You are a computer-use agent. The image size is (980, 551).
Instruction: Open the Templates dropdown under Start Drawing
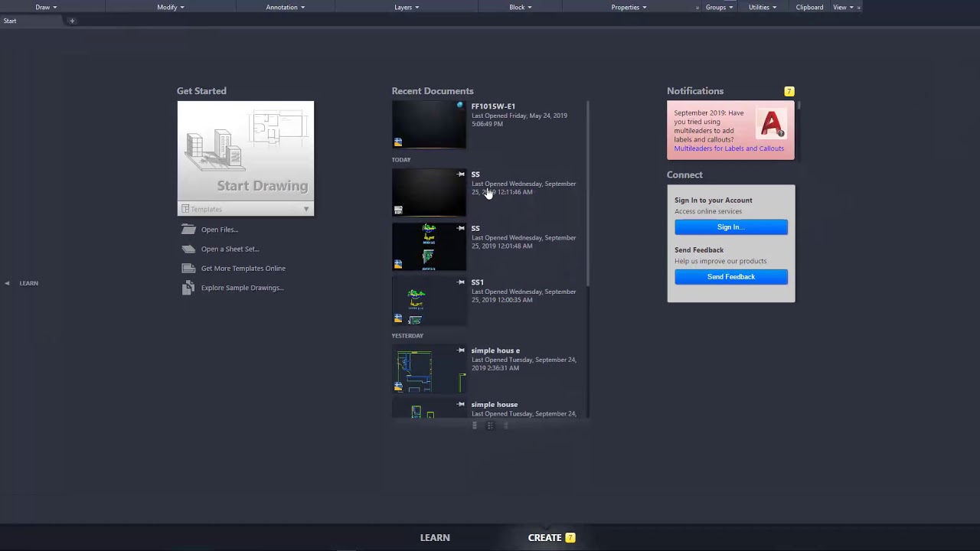246,209
